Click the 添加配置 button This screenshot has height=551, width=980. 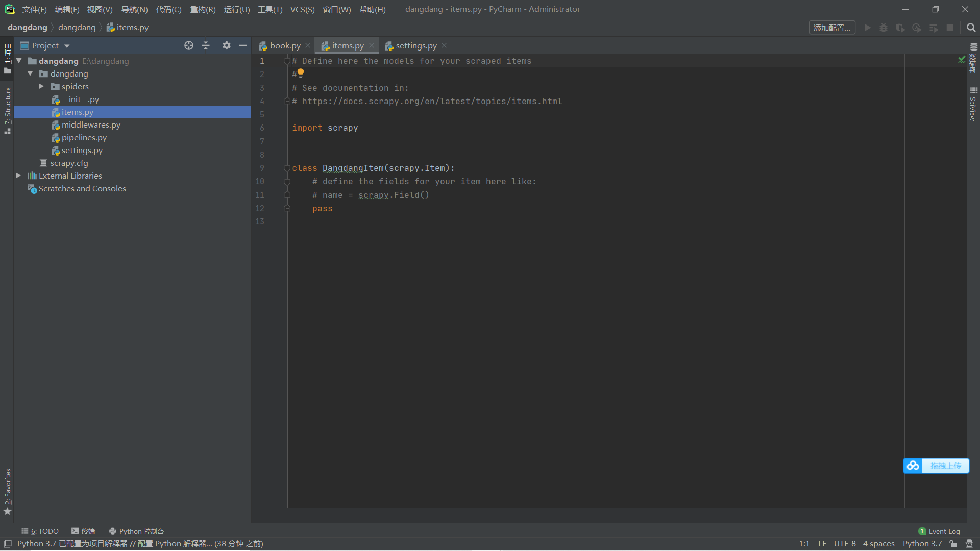[x=831, y=28]
